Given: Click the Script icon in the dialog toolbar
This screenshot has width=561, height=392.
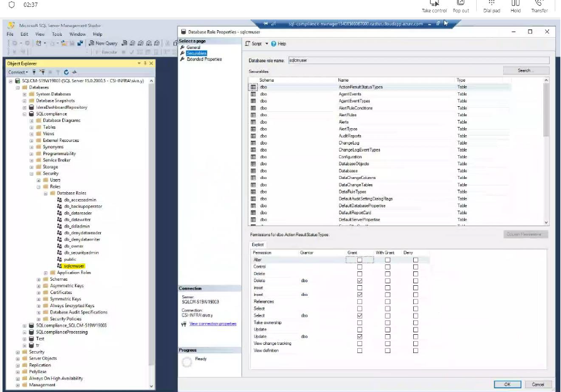Looking at the screenshot, I should pyautogui.click(x=248, y=43).
